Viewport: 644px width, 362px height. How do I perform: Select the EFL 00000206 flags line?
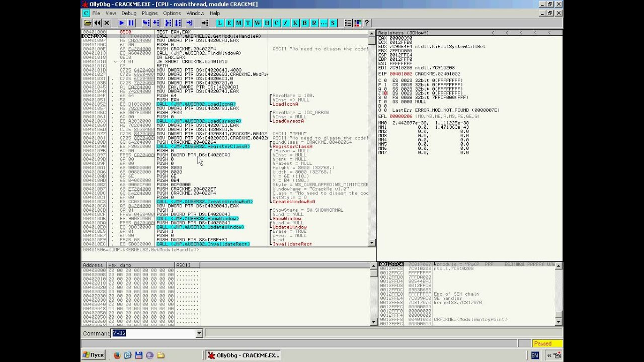429,116
